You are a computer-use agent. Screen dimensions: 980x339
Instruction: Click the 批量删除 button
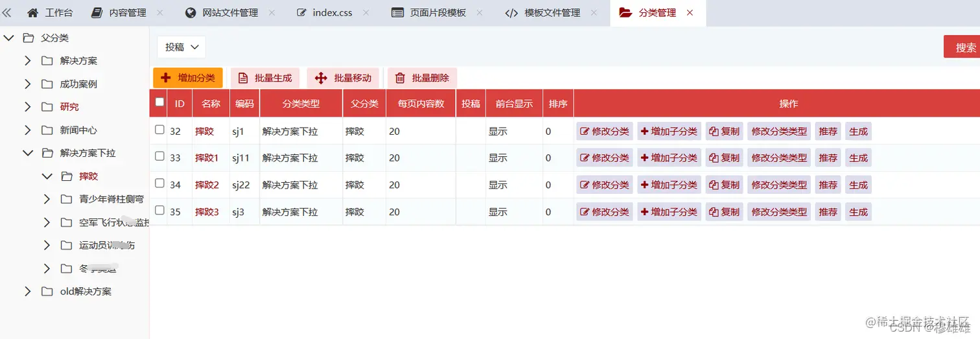pos(422,78)
